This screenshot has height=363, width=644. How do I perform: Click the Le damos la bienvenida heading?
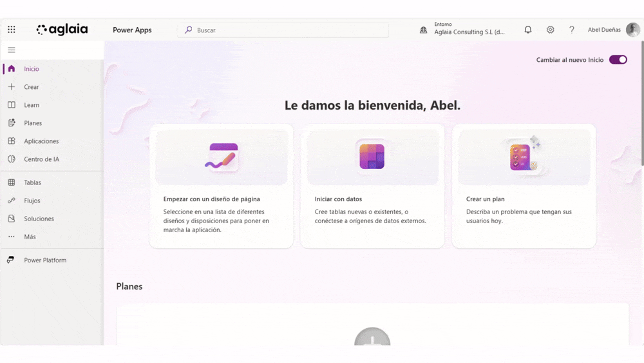[x=372, y=105]
